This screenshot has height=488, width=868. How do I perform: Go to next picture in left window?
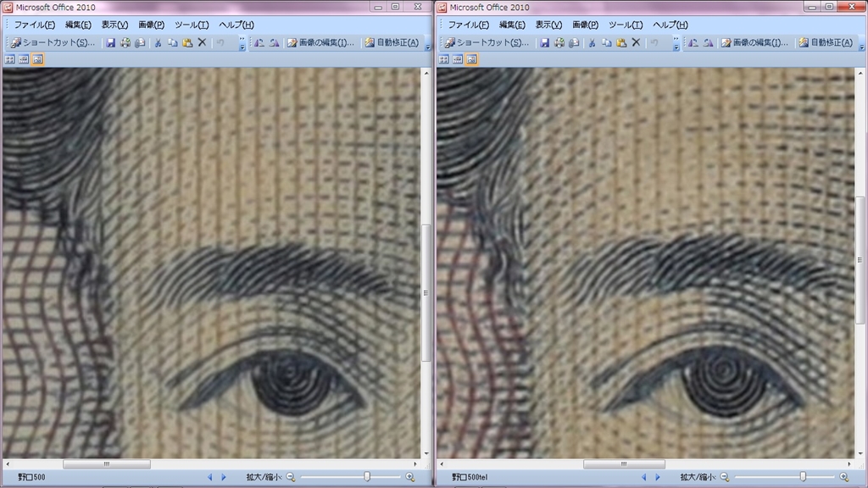click(x=224, y=477)
